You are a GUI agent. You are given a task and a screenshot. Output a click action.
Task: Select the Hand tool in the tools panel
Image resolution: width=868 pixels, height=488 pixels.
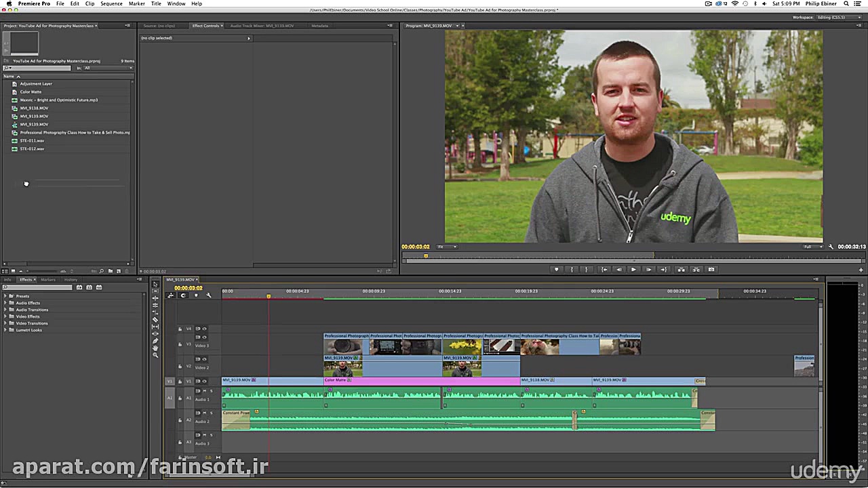tap(155, 348)
